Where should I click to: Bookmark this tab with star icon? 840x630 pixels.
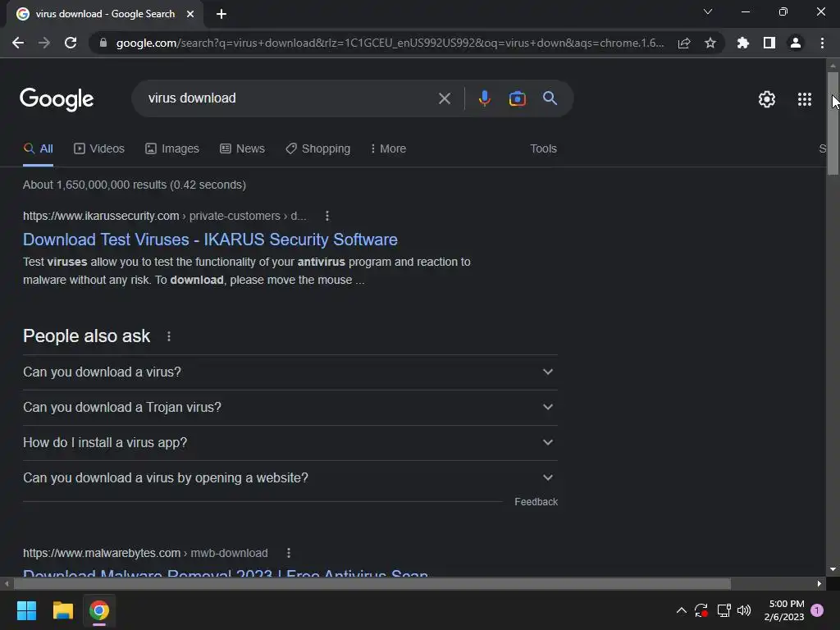click(x=710, y=43)
